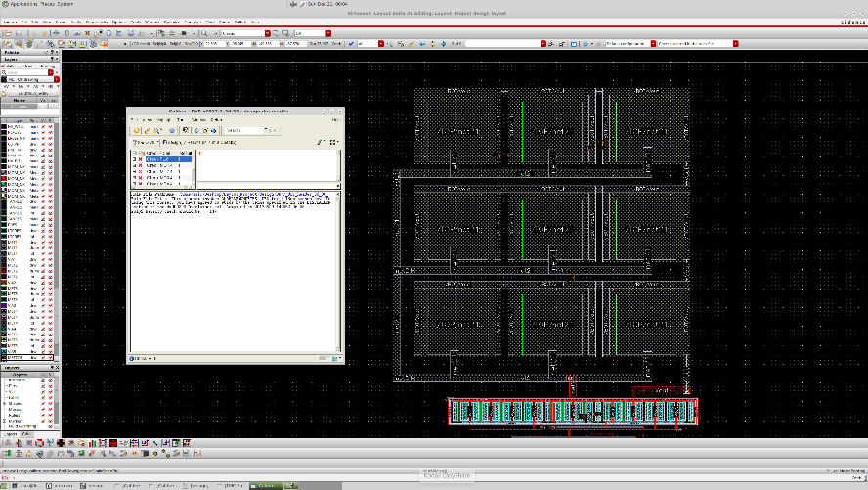Screen dimensions: 868x490
Task: Click the next result arrow in Calibre RVE
Action: pos(214,131)
